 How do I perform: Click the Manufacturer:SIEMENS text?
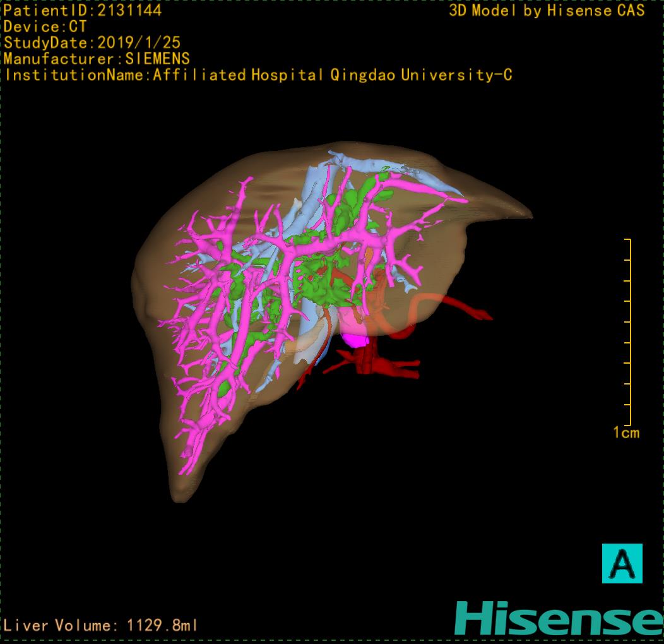tap(97, 59)
